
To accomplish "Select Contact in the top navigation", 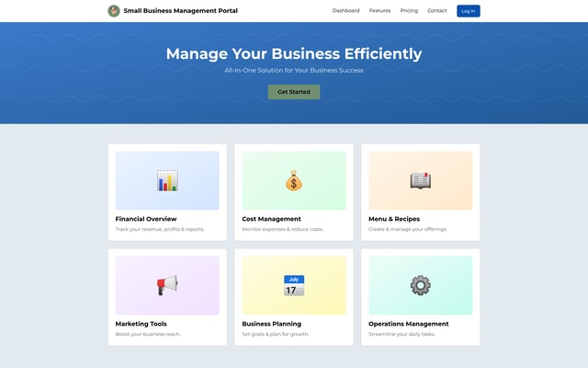I will click(437, 11).
